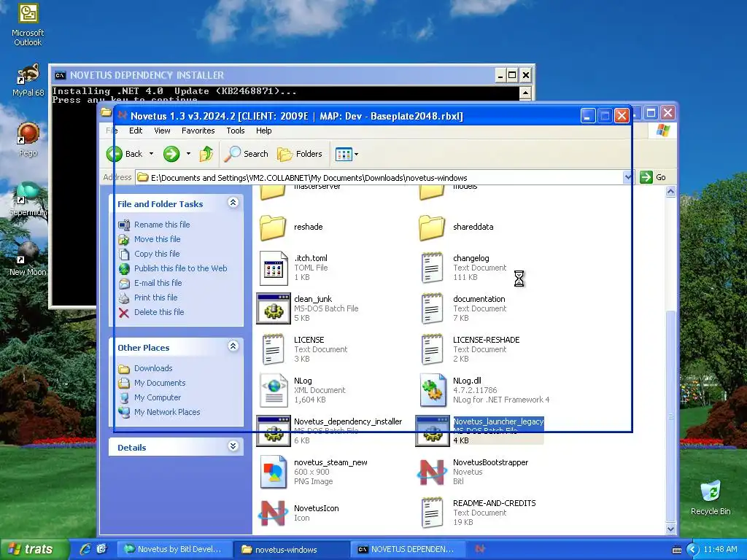Select the LICENSE text document icon
747x560 pixels.
[273, 349]
